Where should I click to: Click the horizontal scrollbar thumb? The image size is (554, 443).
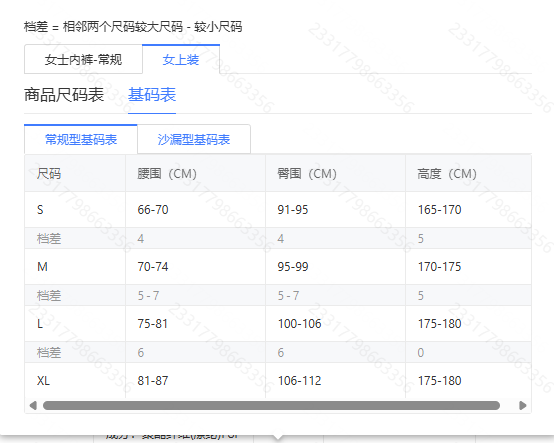click(x=271, y=405)
